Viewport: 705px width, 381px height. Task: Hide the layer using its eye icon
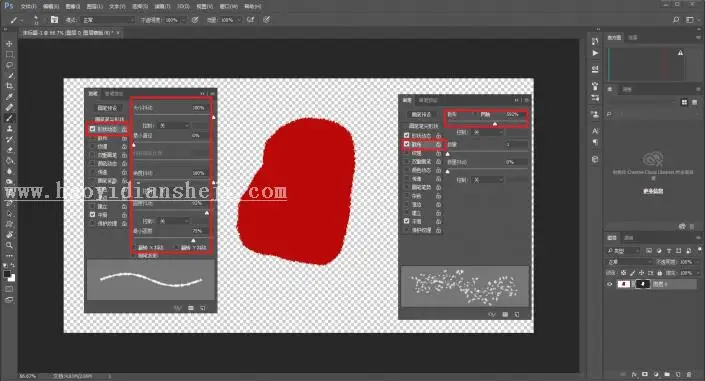(x=610, y=284)
